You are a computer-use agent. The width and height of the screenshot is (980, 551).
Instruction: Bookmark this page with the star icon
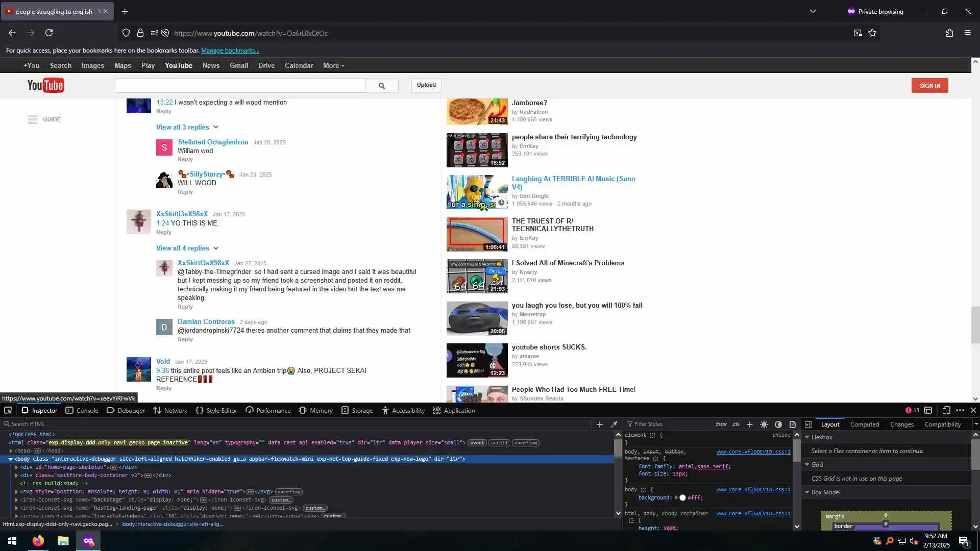pos(872,33)
